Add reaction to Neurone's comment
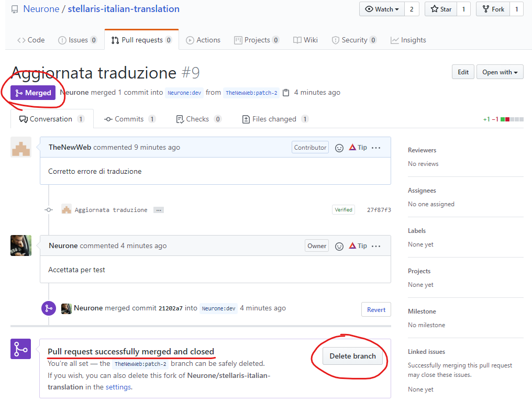 339,247
